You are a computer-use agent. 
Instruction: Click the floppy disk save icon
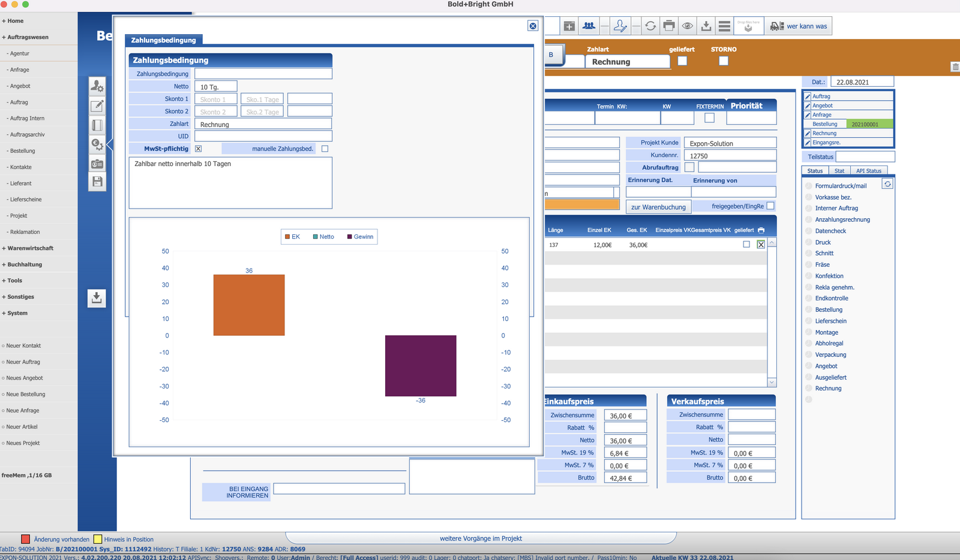click(x=97, y=182)
